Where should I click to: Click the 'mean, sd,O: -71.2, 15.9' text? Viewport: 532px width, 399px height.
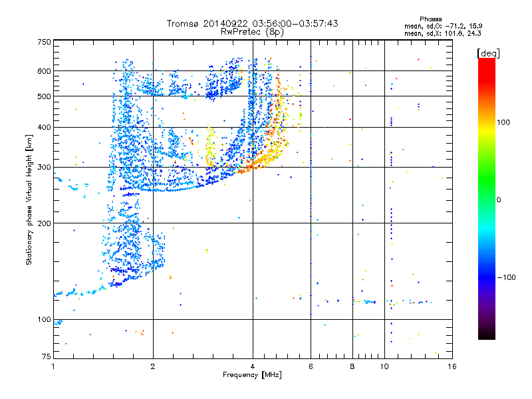point(443,26)
